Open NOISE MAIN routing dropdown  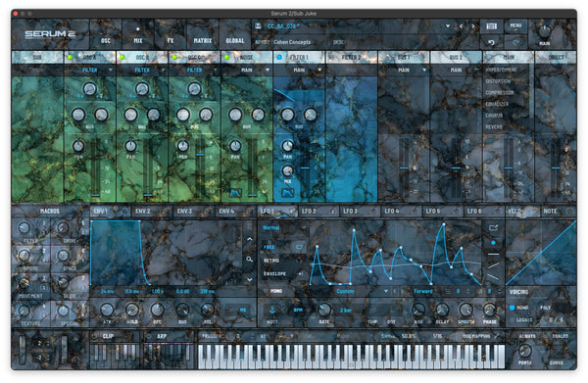247,71
